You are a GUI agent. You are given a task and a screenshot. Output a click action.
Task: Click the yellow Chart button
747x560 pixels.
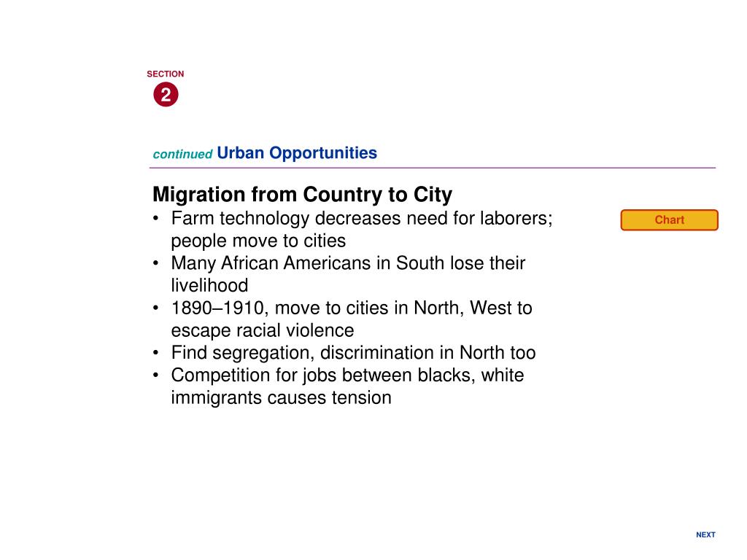(x=669, y=220)
